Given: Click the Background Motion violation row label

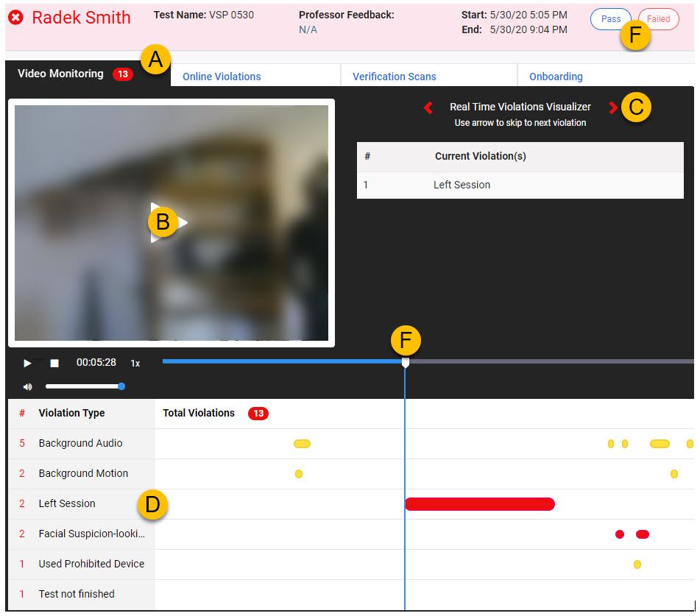Looking at the screenshot, I should 83,473.
